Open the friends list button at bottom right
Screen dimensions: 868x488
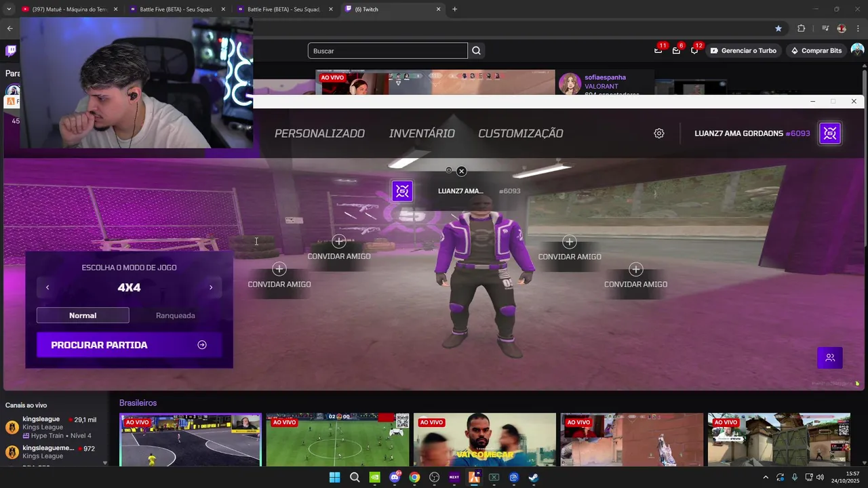coord(830,357)
